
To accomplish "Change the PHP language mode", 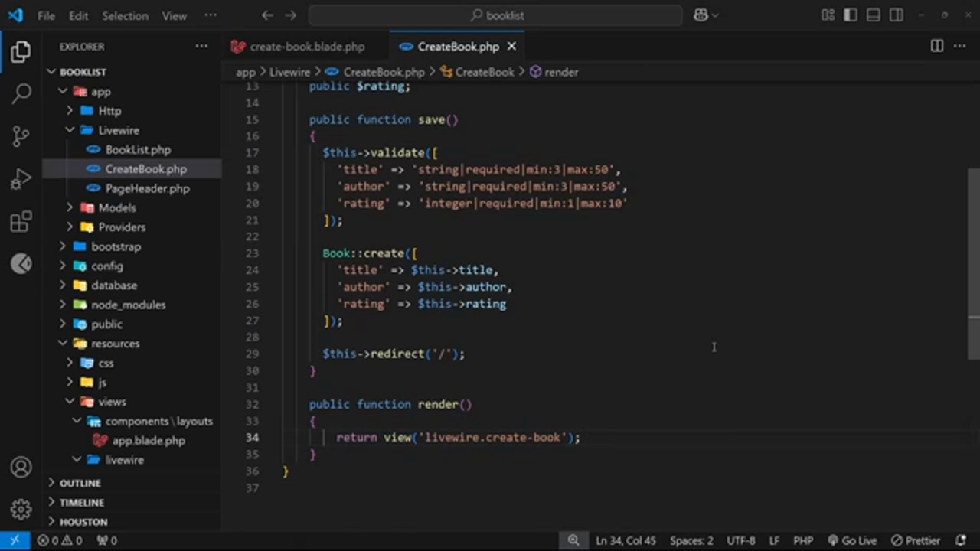I will [x=803, y=540].
